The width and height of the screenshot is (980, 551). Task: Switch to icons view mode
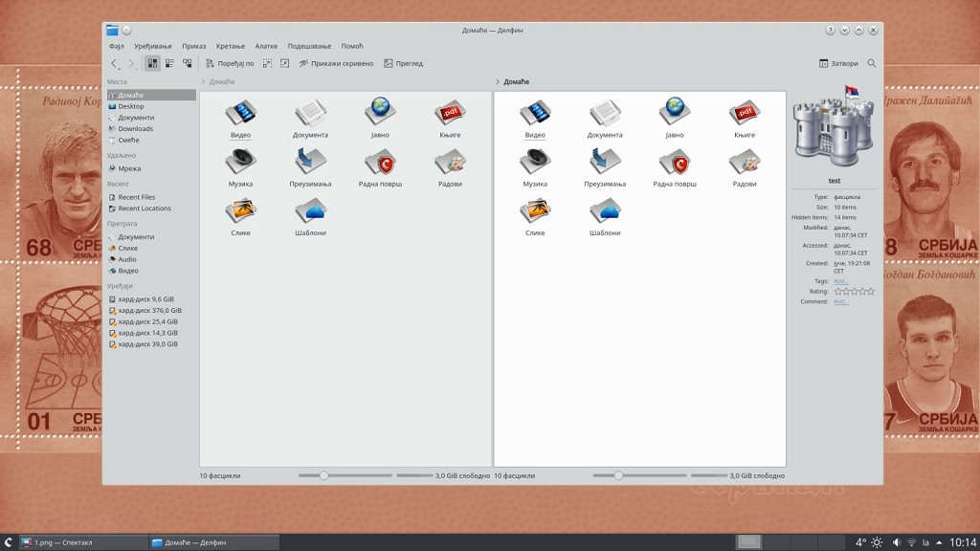(152, 63)
